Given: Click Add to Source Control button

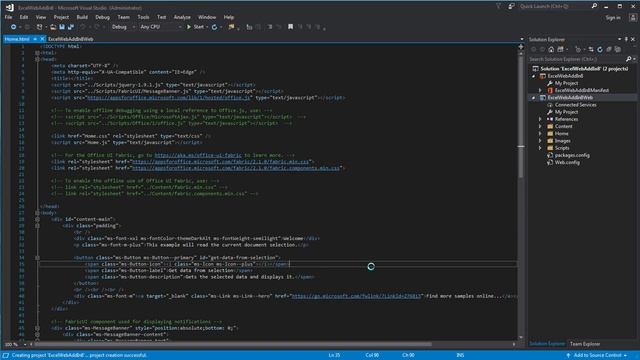Looking at the screenshot, I should (597, 355).
